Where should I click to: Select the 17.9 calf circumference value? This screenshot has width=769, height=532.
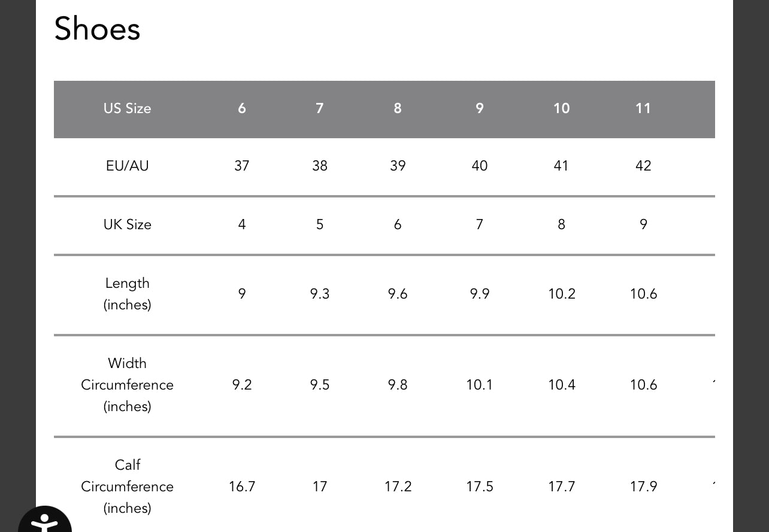(643, 487)
